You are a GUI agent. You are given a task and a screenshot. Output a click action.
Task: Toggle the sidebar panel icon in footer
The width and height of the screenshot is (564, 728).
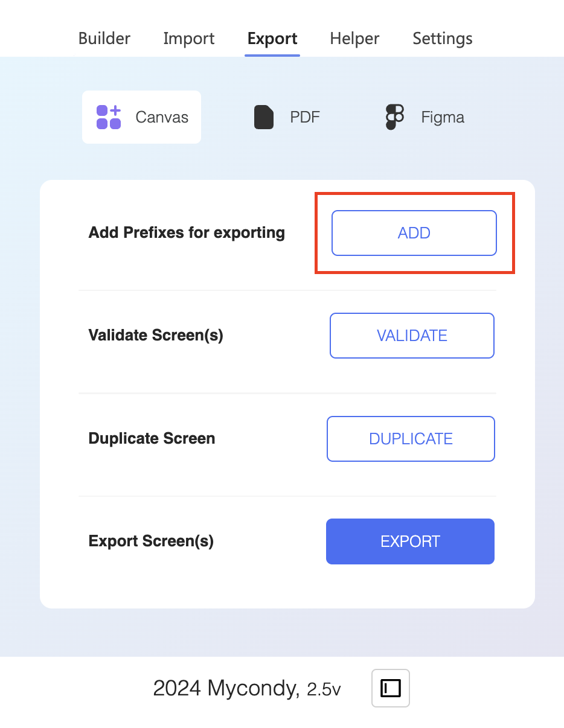391,688
